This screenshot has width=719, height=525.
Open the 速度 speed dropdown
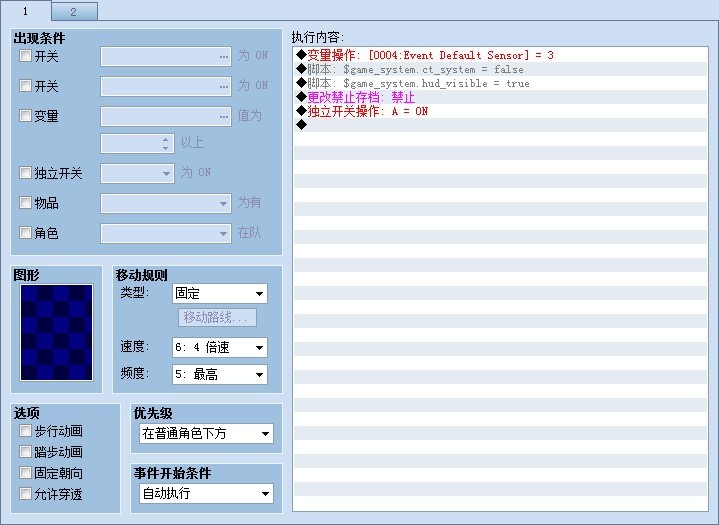[x=220, y=347]
